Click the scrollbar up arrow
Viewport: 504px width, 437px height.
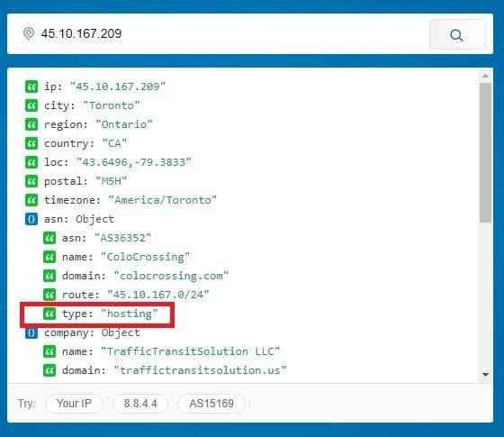pos(485,77)
